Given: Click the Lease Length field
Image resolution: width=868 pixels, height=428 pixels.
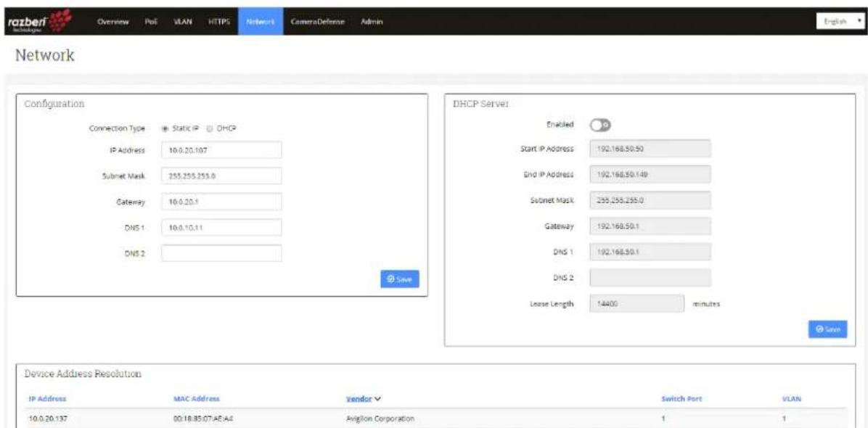Looking at the screenshot, I should tap(637, 303).
